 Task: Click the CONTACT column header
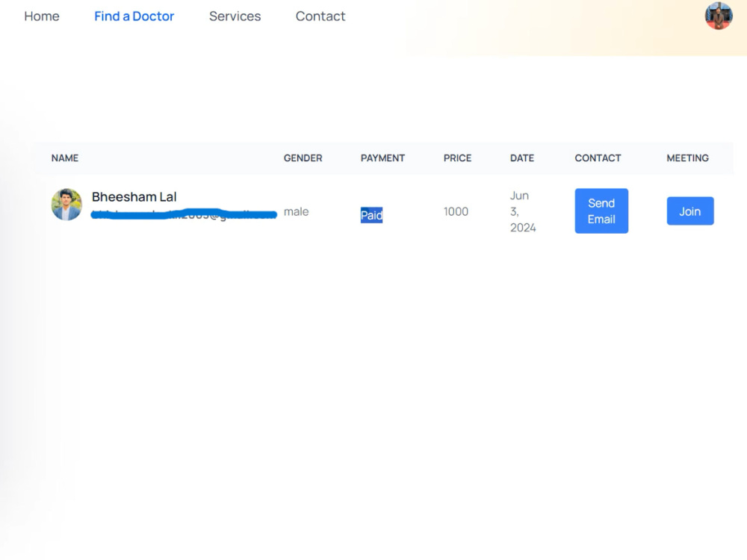[x=598, y=158]
